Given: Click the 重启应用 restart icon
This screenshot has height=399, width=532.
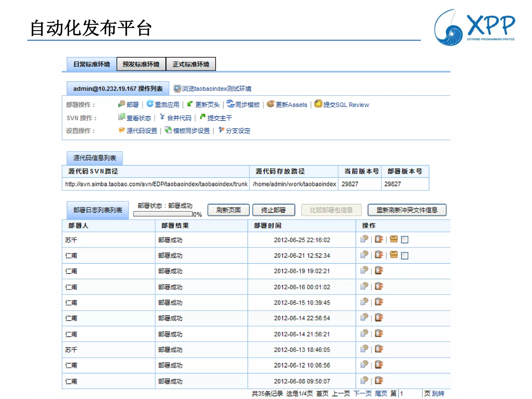Looking at the screenshot, I should point(150,104).
